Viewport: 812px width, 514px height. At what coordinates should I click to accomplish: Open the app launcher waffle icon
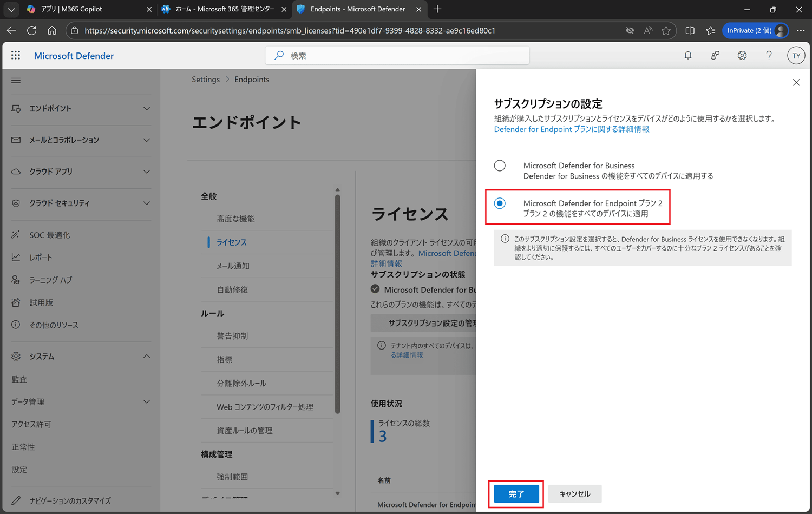point(16,55)
